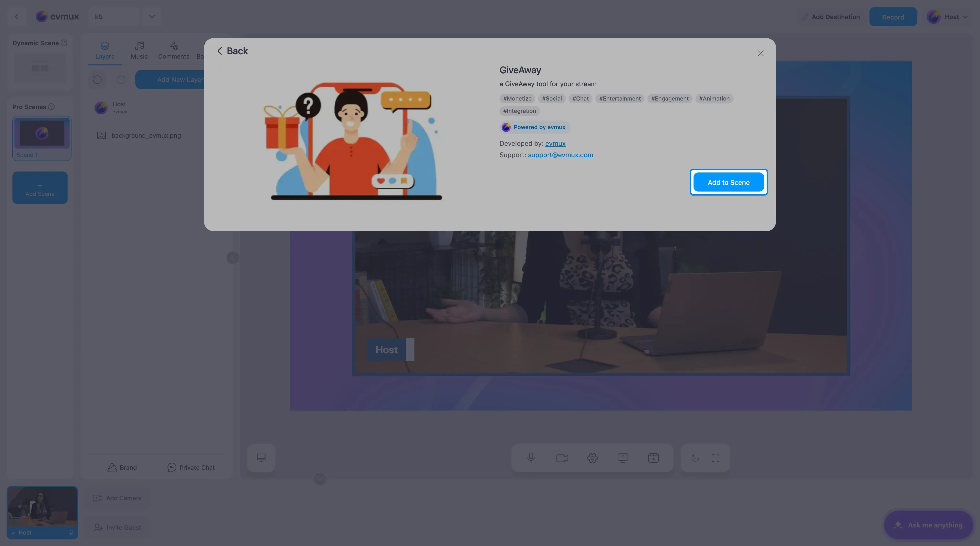Image resolution: width=980 pixels, height=546 pixels.
Task: Toggle dark mode moon icon
Action: pos(695,458)
